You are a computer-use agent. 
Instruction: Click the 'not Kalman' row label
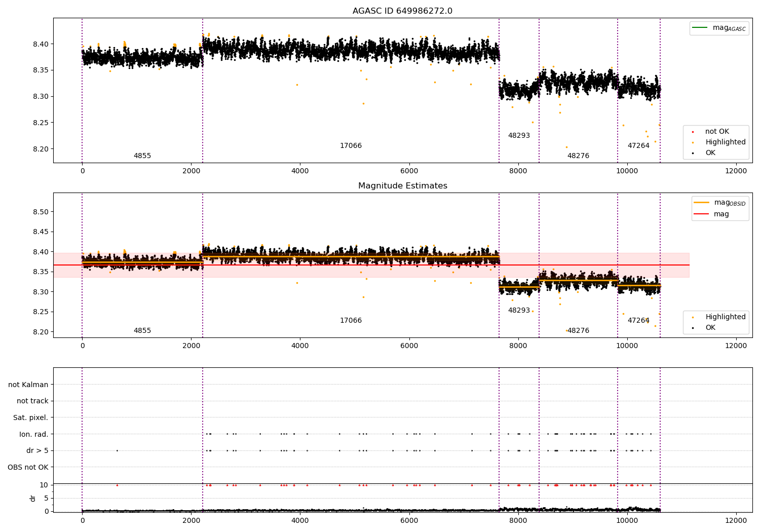(28, 385)
